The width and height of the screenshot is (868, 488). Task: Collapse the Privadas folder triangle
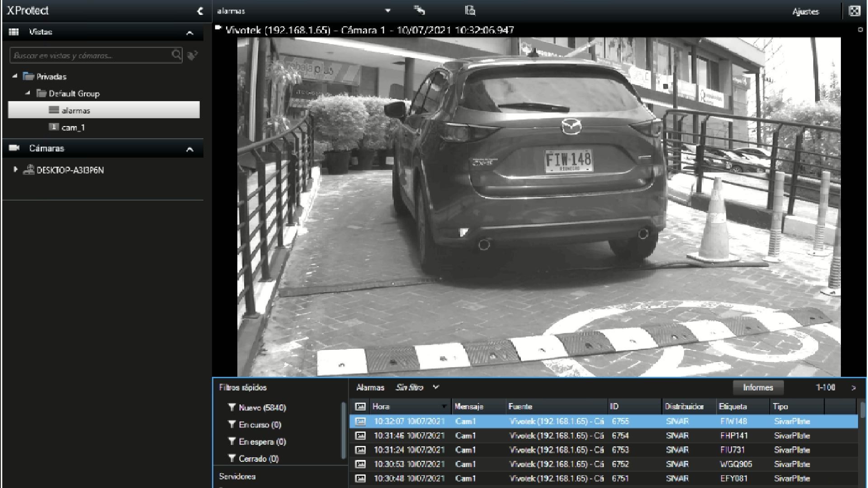tap(15, 76)
